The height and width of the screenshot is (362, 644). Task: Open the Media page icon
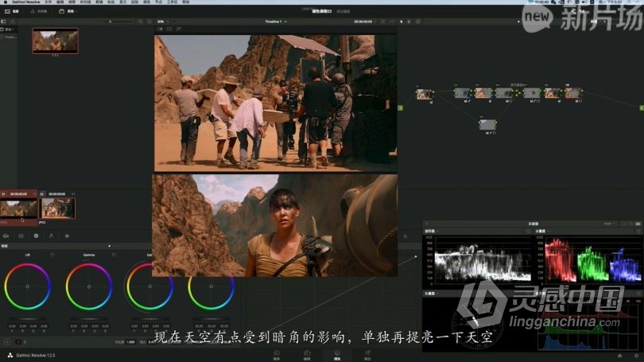coord(277,354)
